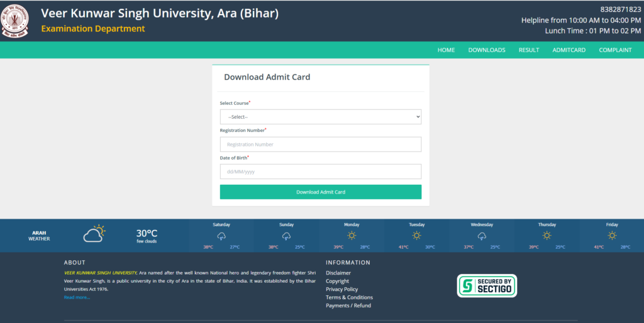
Task: Click the yellow VEER KUNWAR SINGH UNIVERSITY text
Action: tap(101, 273)
